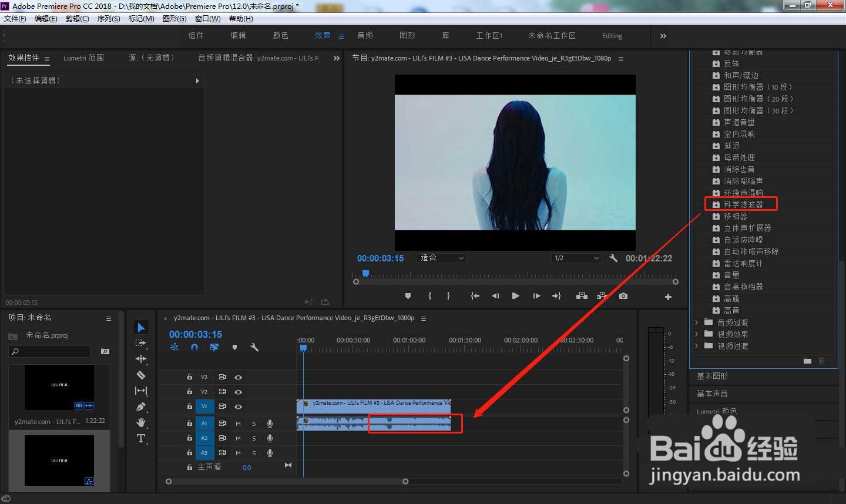Open timeline display settings wrench
The height and width of the screenshot is (504, 846).
(254, 347)
